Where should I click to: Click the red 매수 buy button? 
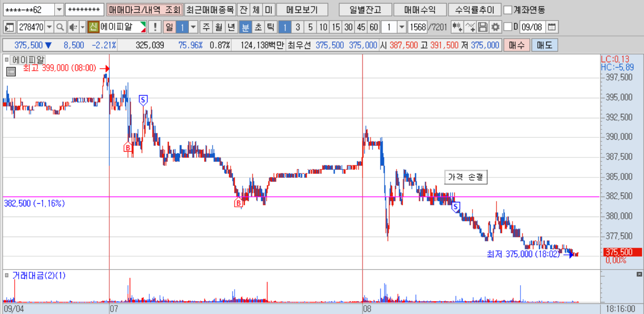517,45
